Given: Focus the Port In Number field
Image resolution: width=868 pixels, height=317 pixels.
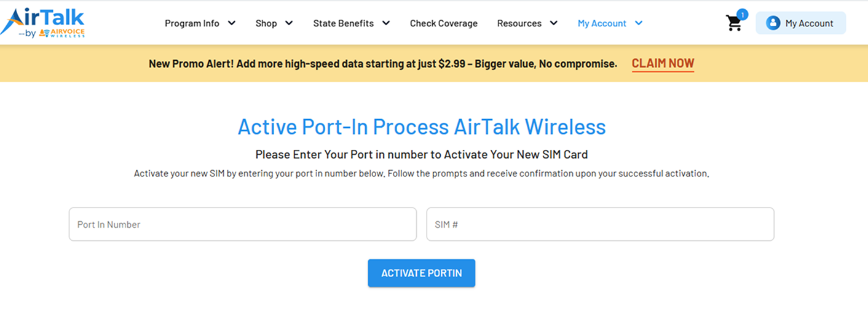Looking at the screenshot, I should 242,224.
